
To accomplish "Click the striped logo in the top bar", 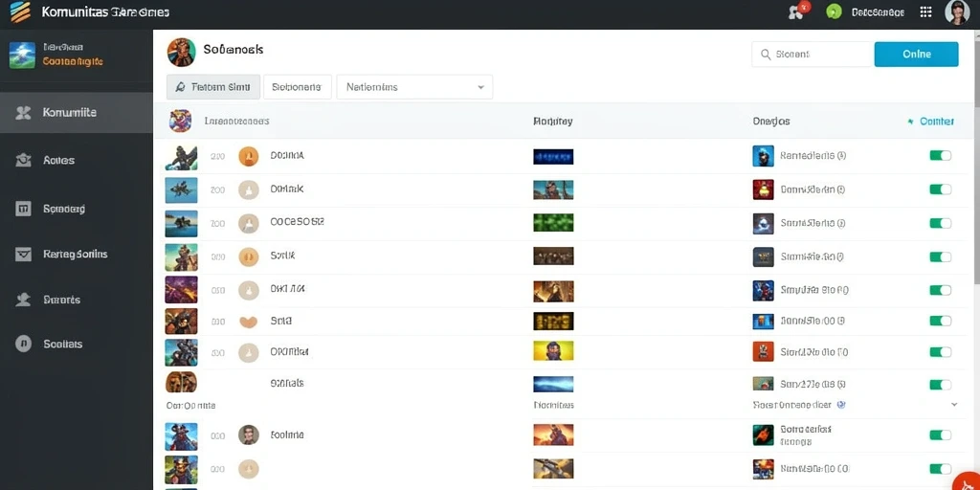I will [x=21, y=11].
